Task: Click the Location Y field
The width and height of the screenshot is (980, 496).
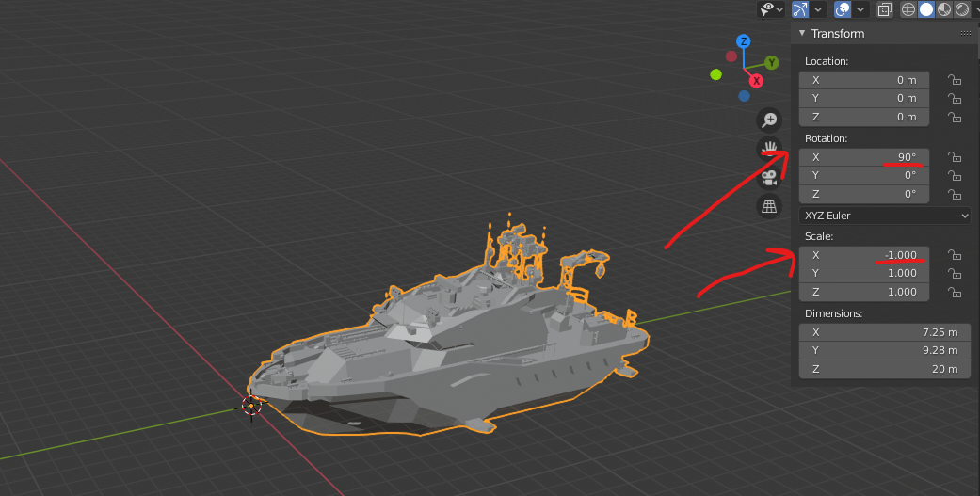Action: (864, 98)
